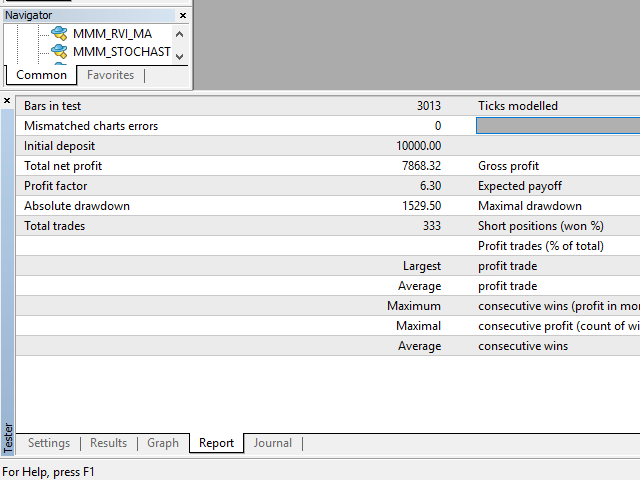Switch to the Favorites tab in Navigator
Screen dimensions: 640x480
point(110,75)
